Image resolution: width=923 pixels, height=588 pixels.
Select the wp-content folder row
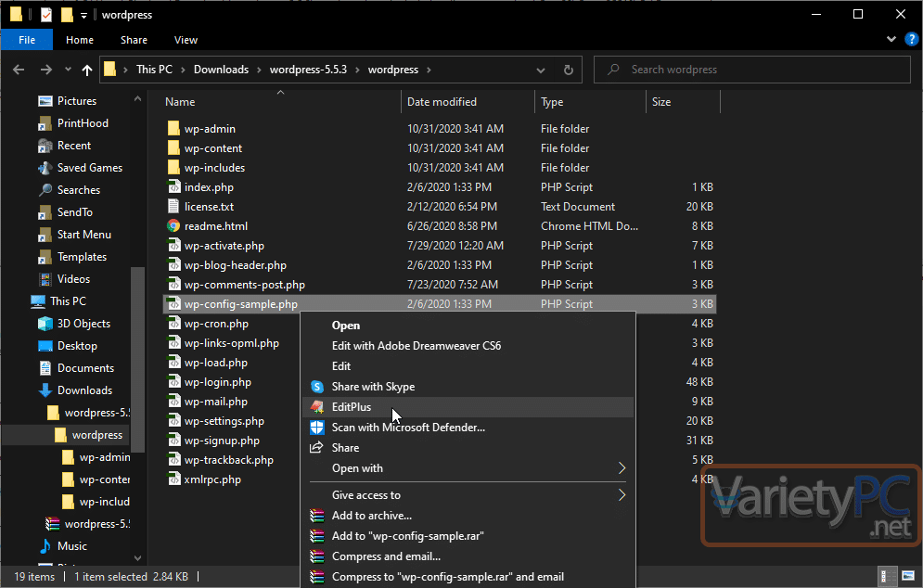click(x=441, y=148)
